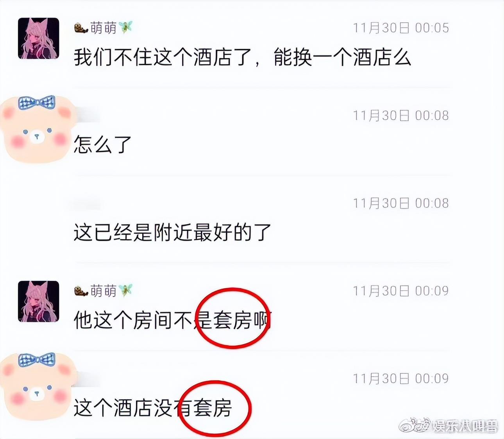Select the message 这已经是附近最好的了
Viewport: 504px width, 439px height.
(172, 232)
